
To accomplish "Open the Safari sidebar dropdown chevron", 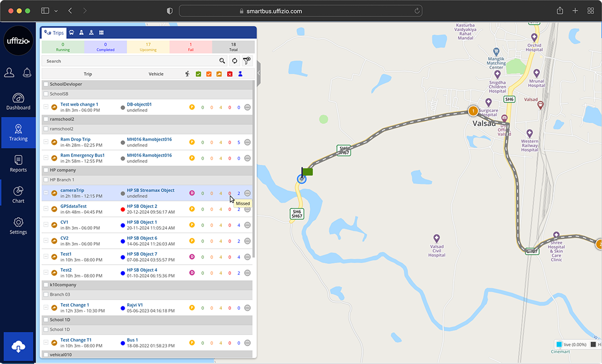I will (x=56, y=11).
